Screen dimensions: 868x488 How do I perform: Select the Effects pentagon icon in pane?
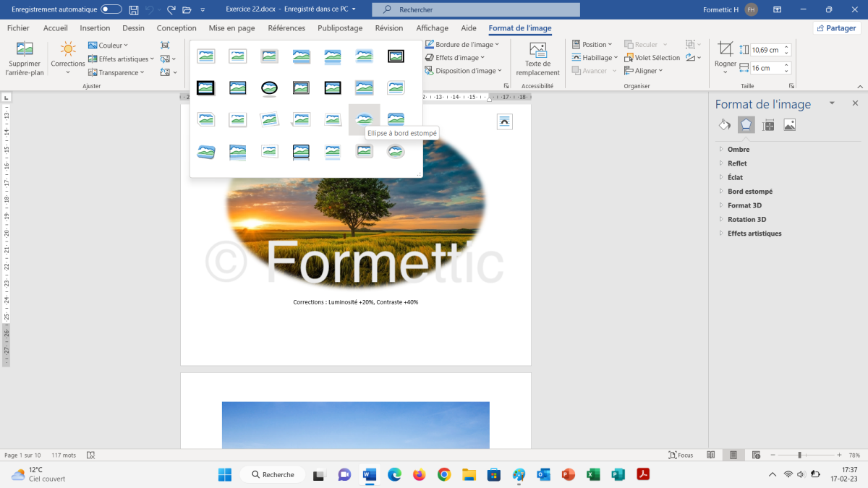(x=746, y=125)
